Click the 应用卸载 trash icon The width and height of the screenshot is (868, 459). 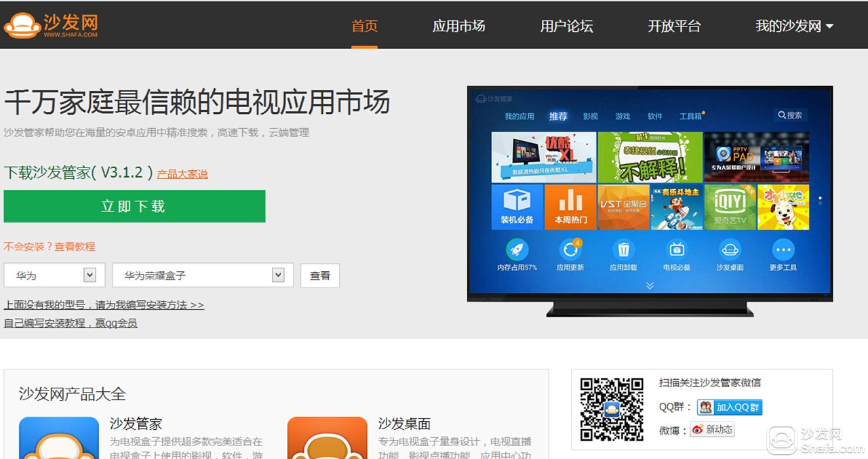tap(623, 250)
